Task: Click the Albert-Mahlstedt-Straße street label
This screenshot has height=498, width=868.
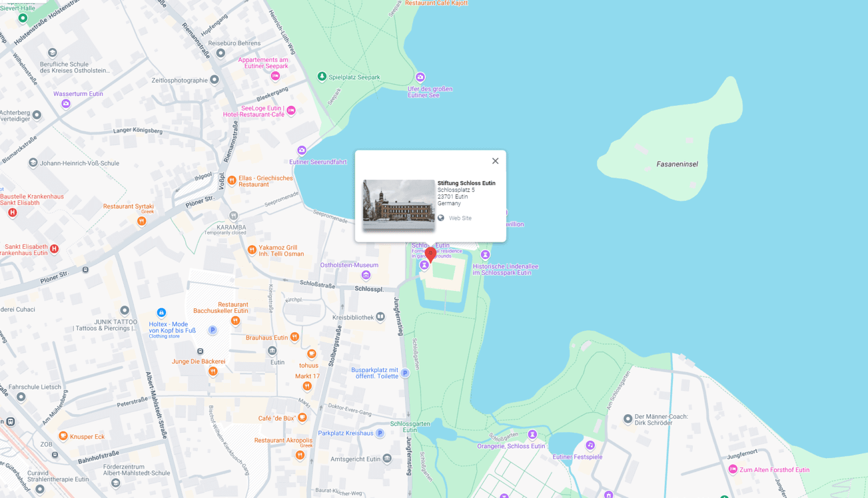Action: click(156, 405)
